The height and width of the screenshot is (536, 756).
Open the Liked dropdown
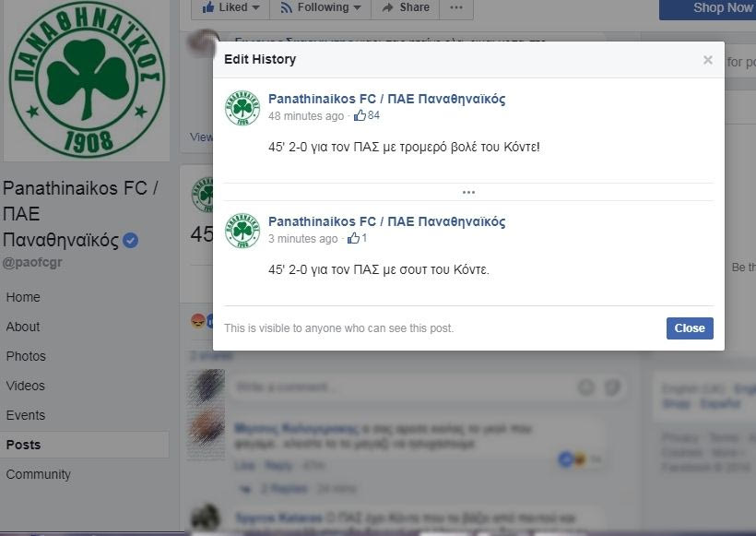click(x=230, y=7)
